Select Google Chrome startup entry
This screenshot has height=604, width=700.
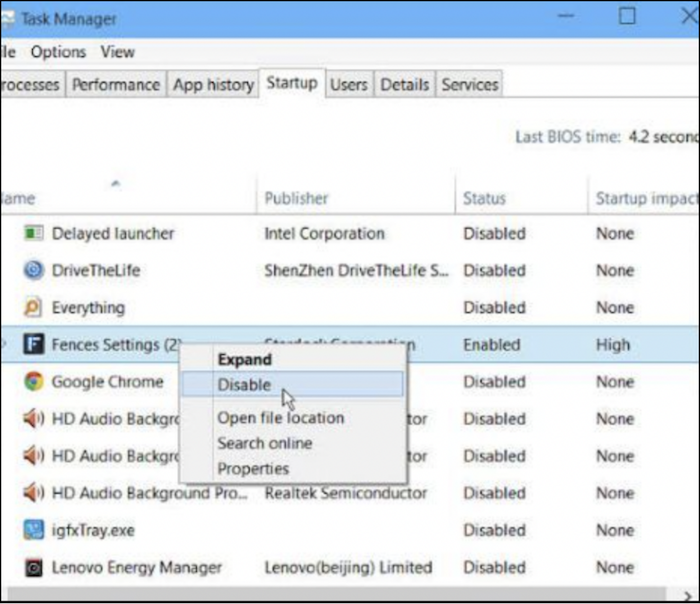click(108, 382)
